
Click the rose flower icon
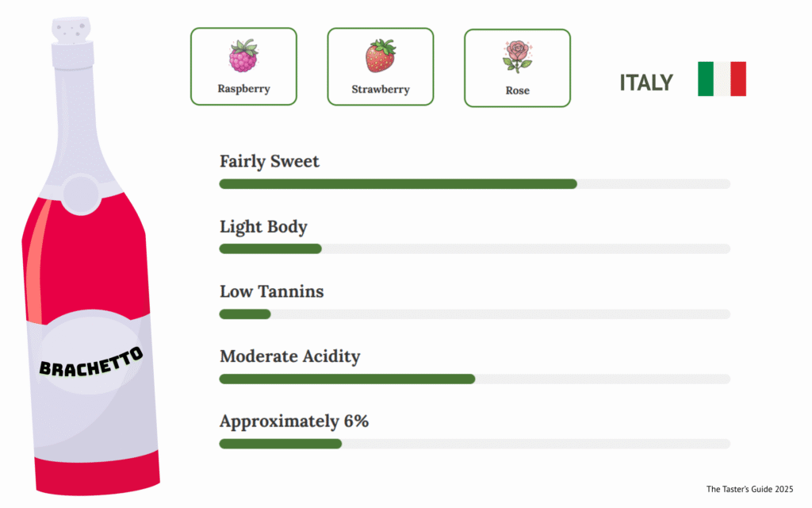517,57
